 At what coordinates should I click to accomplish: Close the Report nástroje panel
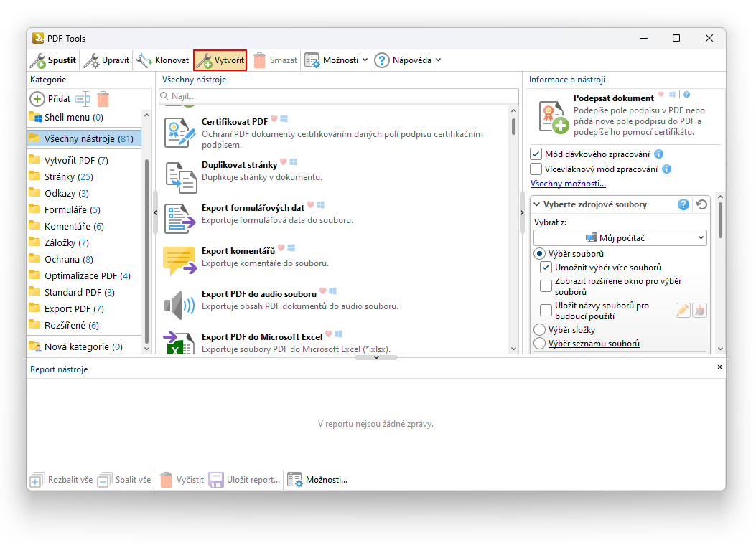[x=719, y=367]
